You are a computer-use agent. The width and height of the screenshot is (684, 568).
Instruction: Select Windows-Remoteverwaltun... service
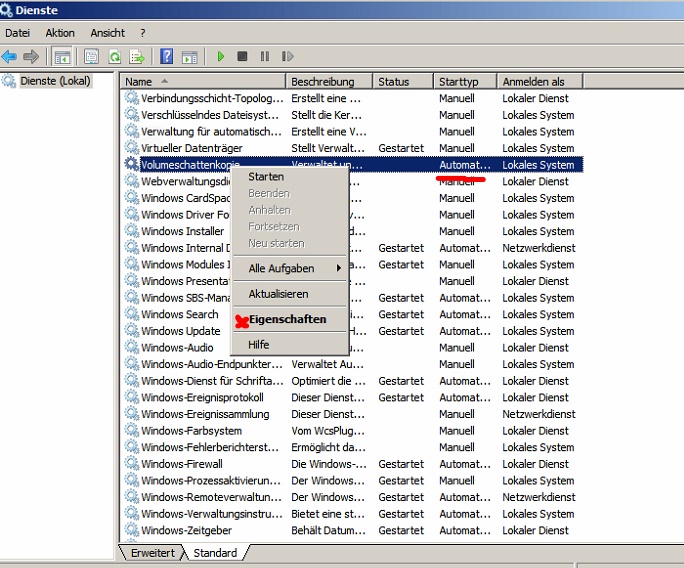point(211,497)
